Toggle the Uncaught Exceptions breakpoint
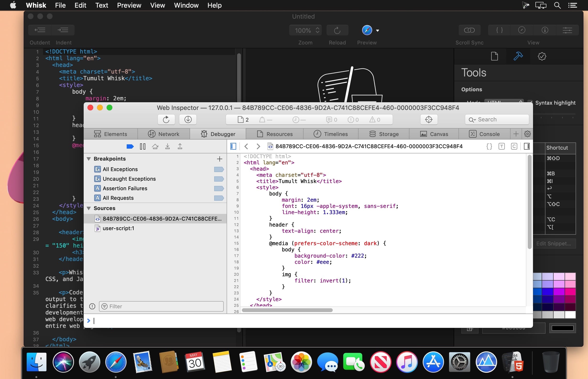This screenshot has width=588, height=379. [218, 179]
